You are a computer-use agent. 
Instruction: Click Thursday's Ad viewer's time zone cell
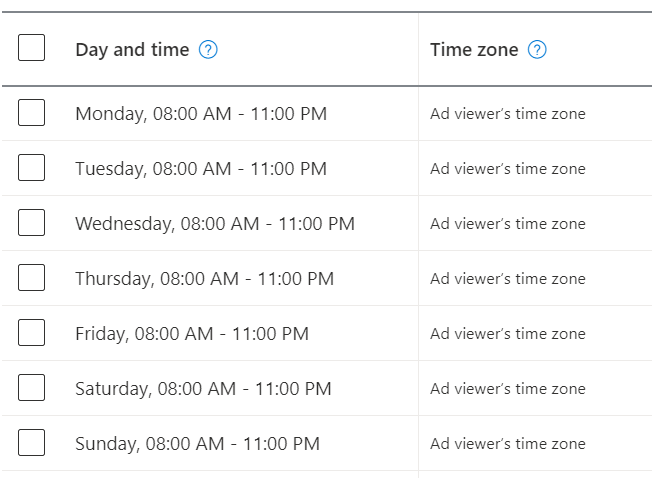pos(508,279)
